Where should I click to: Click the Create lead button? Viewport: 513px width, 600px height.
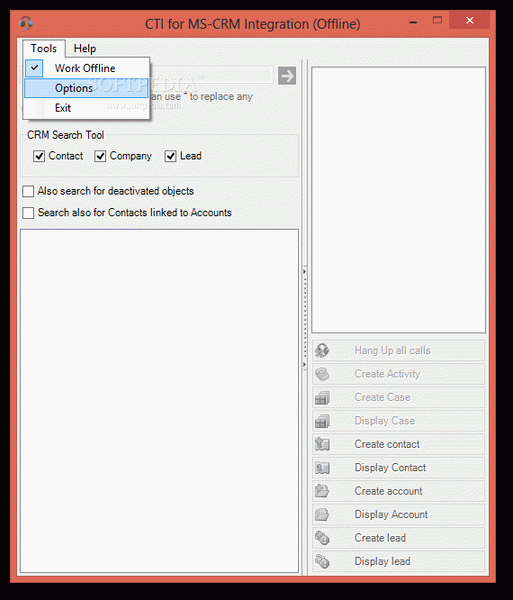click(399, 538)
